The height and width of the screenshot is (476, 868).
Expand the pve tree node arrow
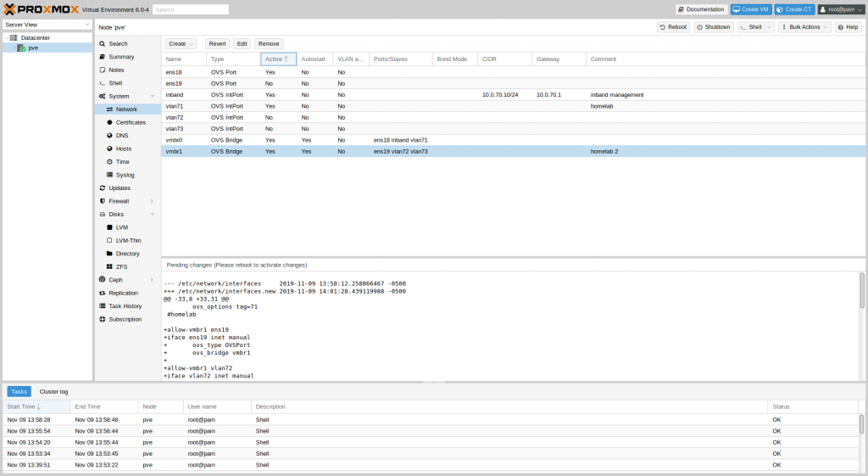14,48
